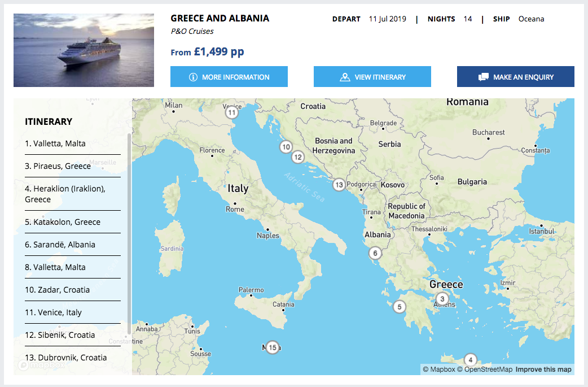
Task: Open the More Information button
Action: click(x=229, y=77)
